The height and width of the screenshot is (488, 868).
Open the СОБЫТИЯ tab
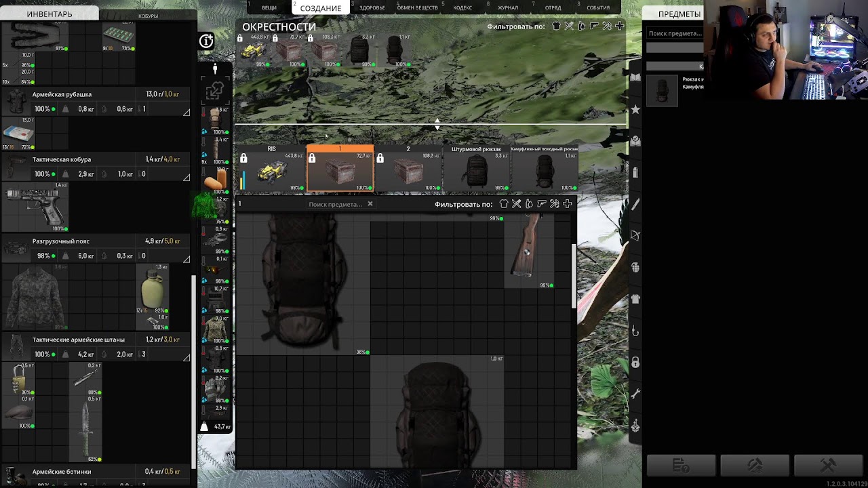[598, 7]
